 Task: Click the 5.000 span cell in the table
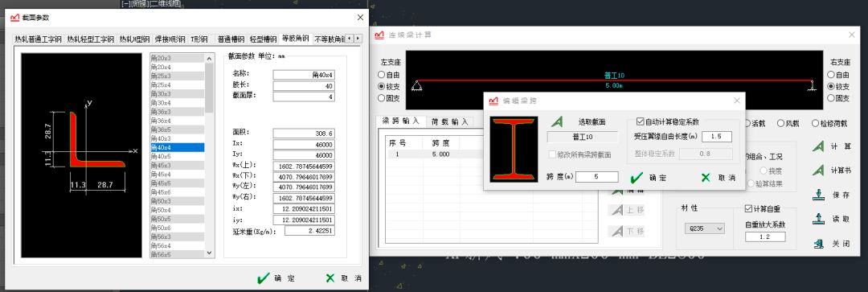pos(440,154)
